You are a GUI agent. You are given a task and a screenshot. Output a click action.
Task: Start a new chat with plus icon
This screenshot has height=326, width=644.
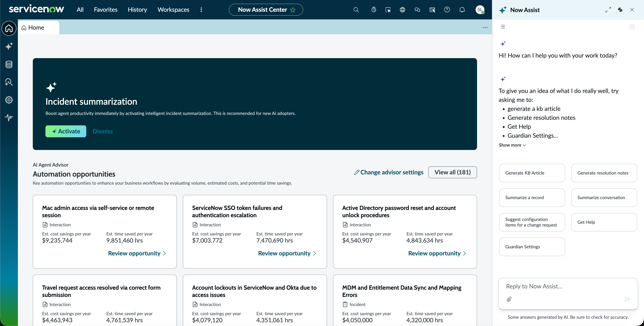(632, 27)
